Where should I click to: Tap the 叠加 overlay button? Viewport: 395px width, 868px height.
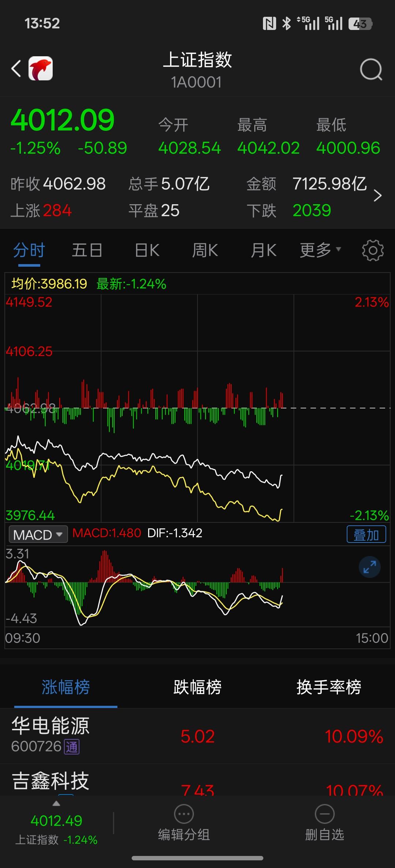366,534
